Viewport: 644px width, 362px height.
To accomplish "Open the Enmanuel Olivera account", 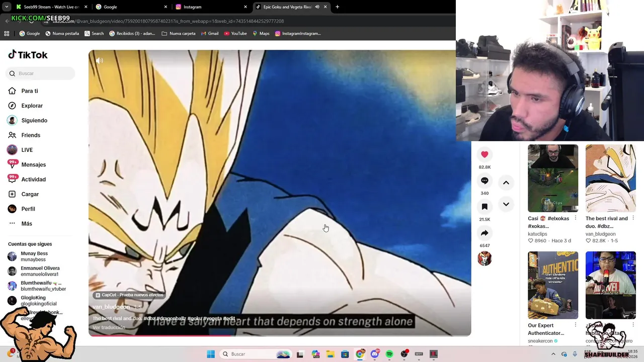I will coord(40,271).
